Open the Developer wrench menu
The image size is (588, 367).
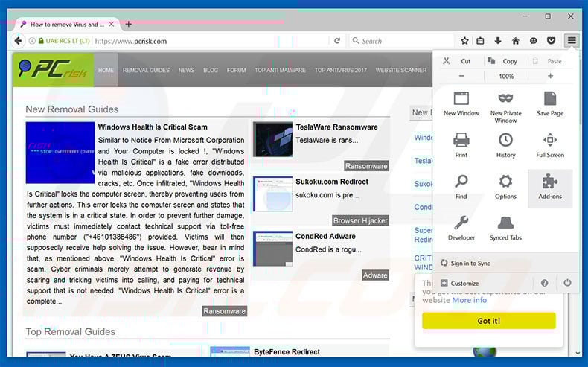pos(461,228)
